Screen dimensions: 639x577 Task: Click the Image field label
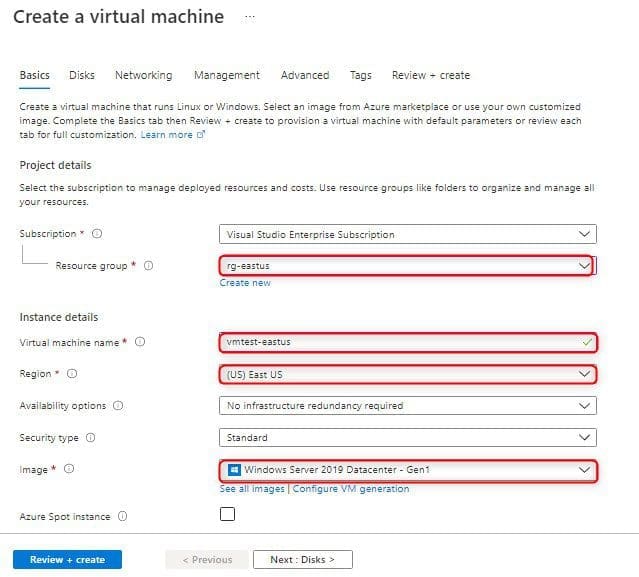33,470
